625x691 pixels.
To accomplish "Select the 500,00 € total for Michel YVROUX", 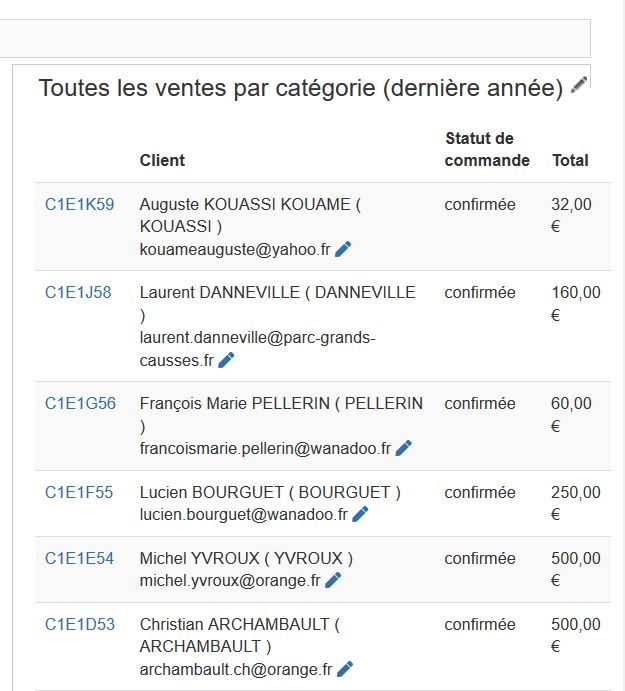I will pos(576,569).
